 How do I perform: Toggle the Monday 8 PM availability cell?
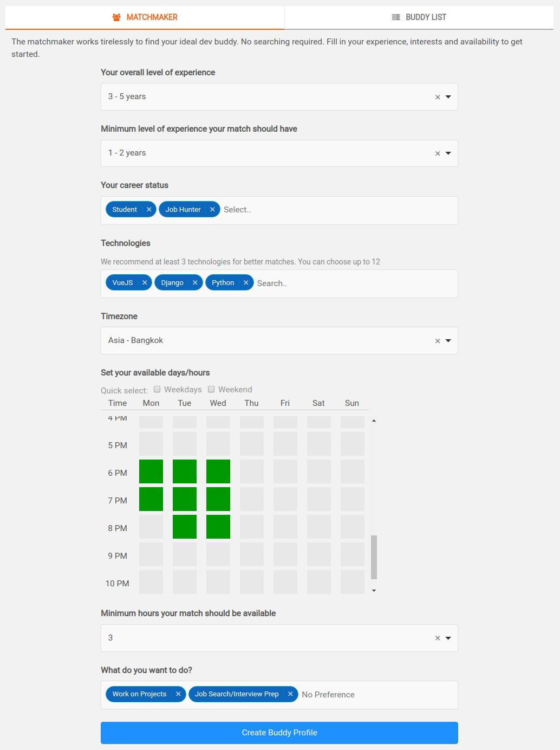coord(151,527)
